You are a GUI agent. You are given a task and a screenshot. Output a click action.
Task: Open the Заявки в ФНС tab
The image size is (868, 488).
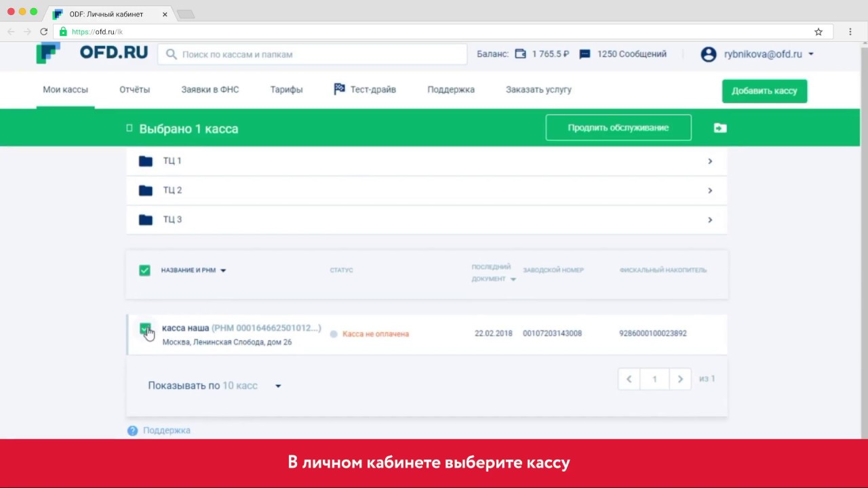[210, 89]
